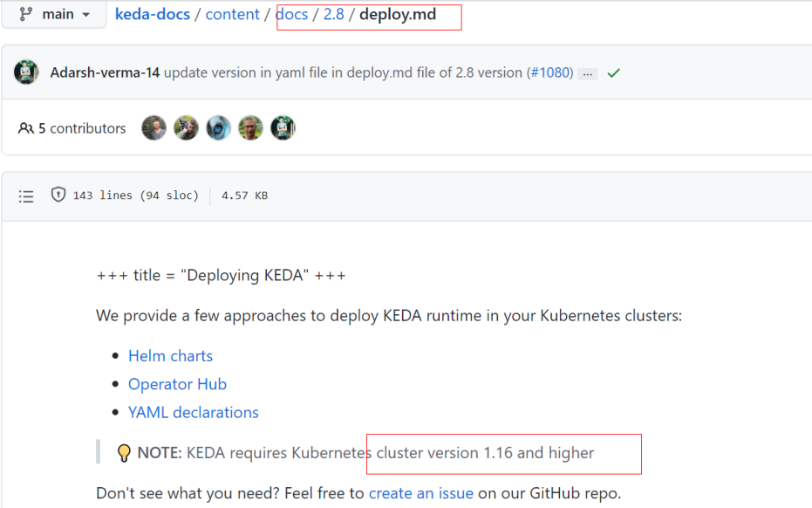Viewport: 812px width, 508px height.
Task: Select the deploy.md filename in breadcrumb
Action: click(398, 14)
